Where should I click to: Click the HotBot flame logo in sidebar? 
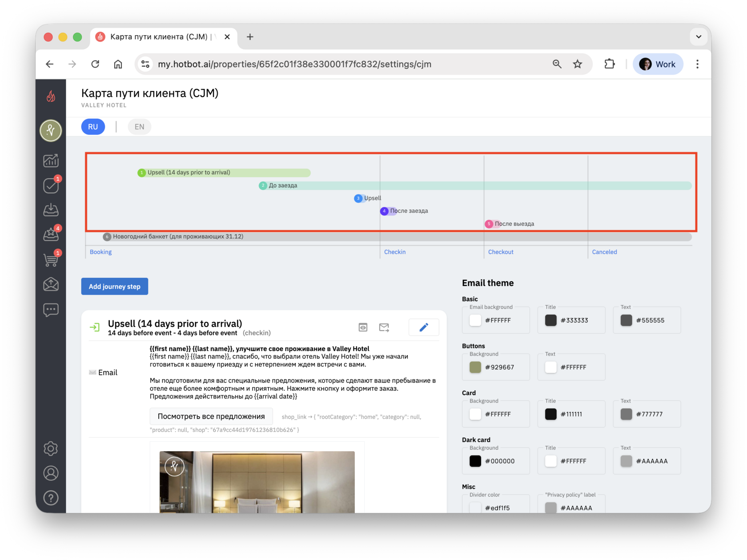point(51,96)
